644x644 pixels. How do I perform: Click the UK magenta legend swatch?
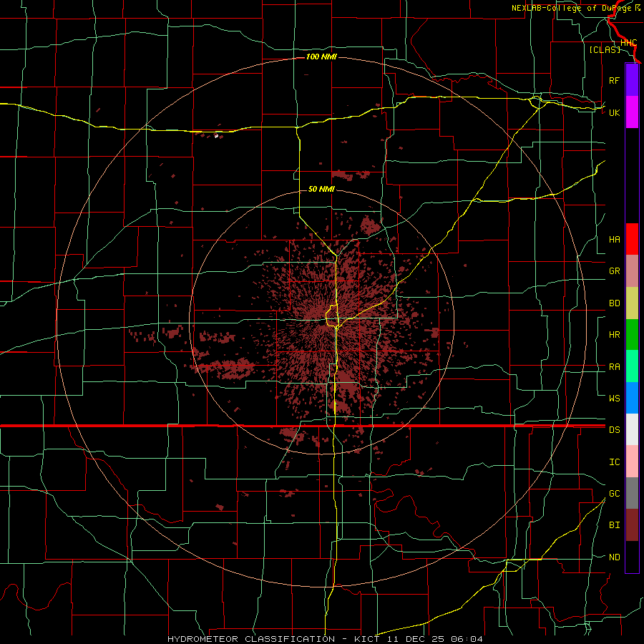[x=632, y=112]
